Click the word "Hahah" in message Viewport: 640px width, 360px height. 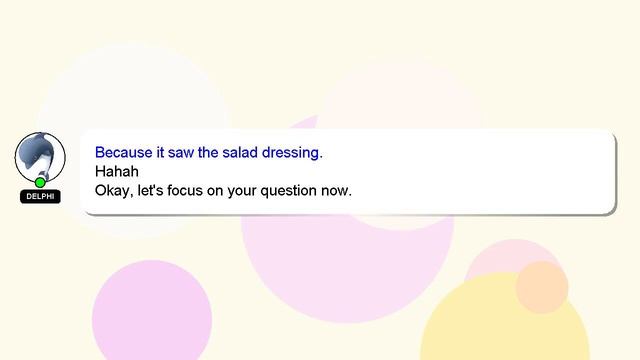tap(117, 171)
